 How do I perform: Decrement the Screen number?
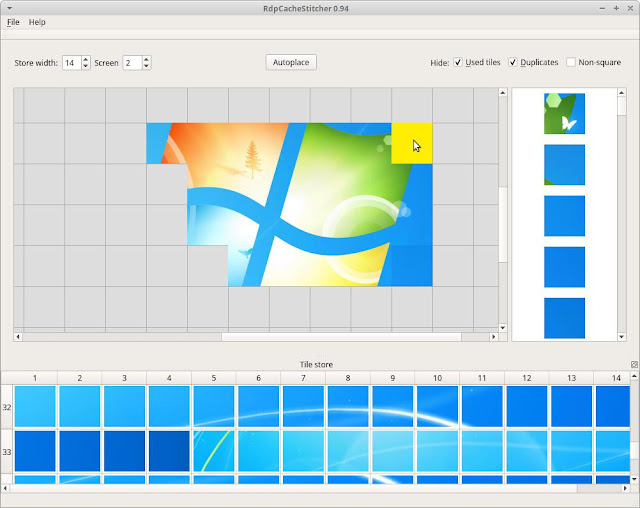(147, 66)
